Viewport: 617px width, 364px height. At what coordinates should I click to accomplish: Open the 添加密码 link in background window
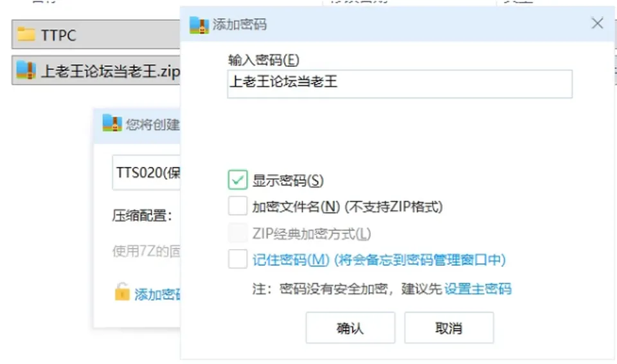point(157,294)
